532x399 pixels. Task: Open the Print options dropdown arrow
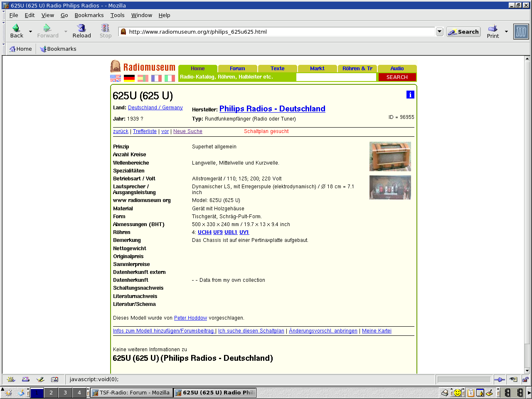tap(506, 32)
